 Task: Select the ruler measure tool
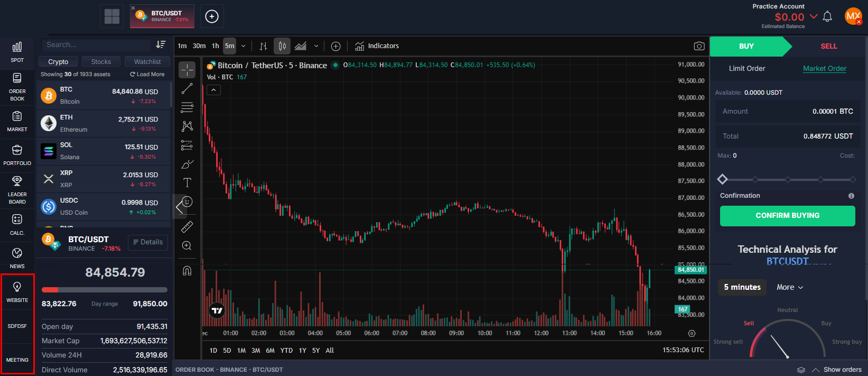[187, 227]
